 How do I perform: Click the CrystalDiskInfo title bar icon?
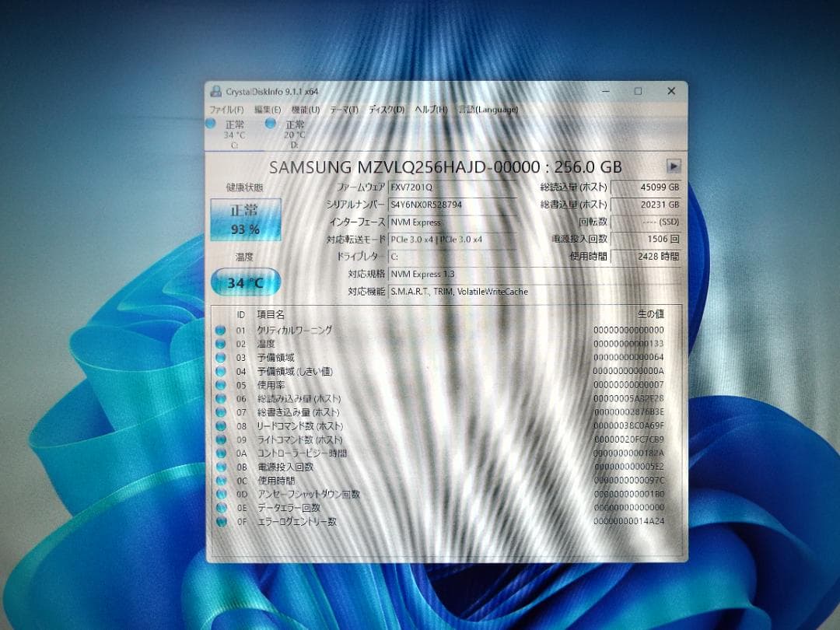(x=215, y=91)
